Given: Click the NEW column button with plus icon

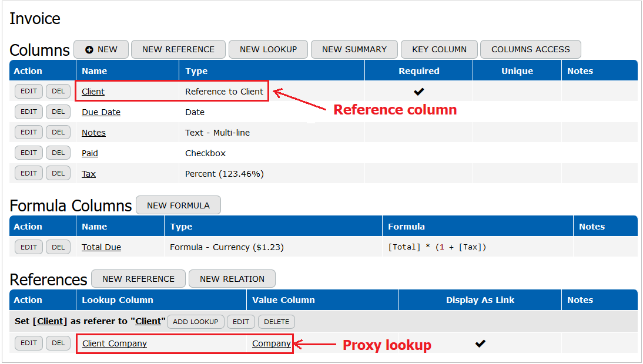Looking at the screenshot, I should [101, 49].
